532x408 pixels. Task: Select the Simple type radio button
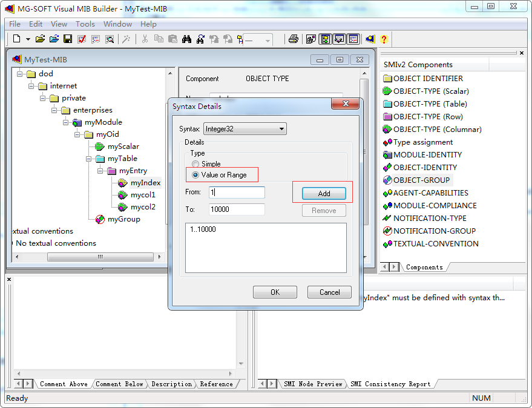[195, 164]
